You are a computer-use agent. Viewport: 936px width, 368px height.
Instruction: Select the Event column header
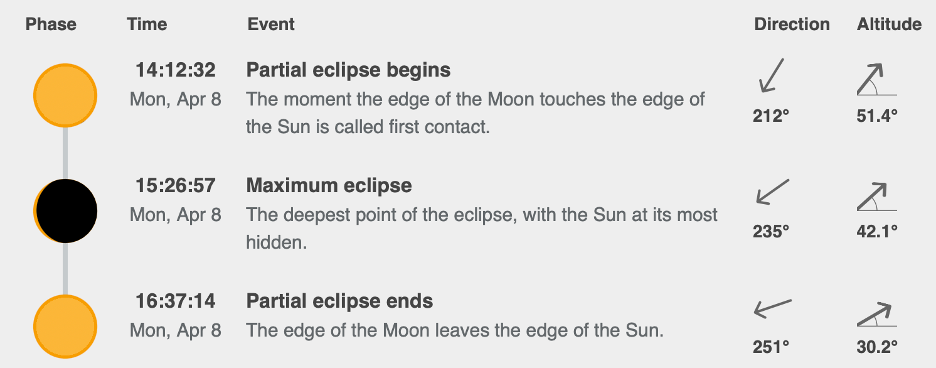pos(271,24)
